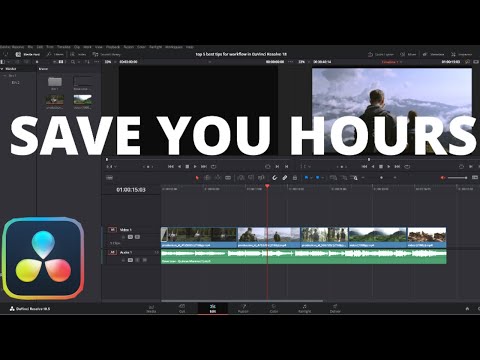Toggle loop in the timeline viewer
The width and height of the screenshot is (480, 360).
pyautogui.click(x=407, y=166)
